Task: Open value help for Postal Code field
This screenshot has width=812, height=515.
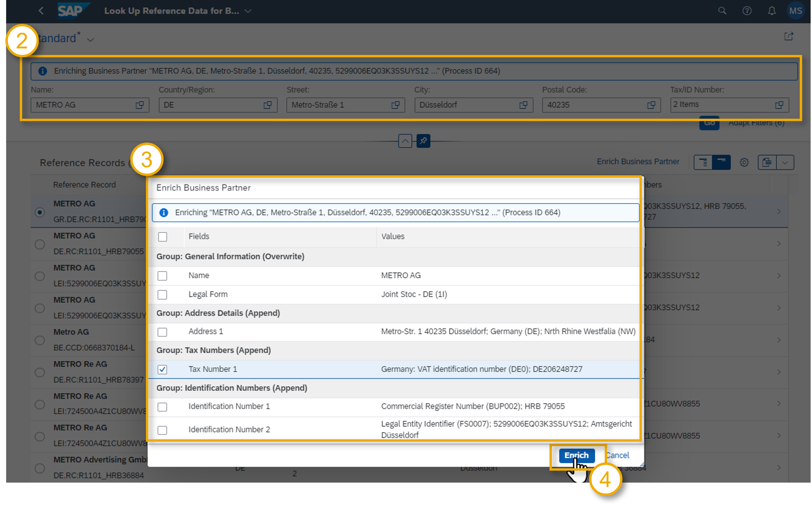Action: click(651, 105)
